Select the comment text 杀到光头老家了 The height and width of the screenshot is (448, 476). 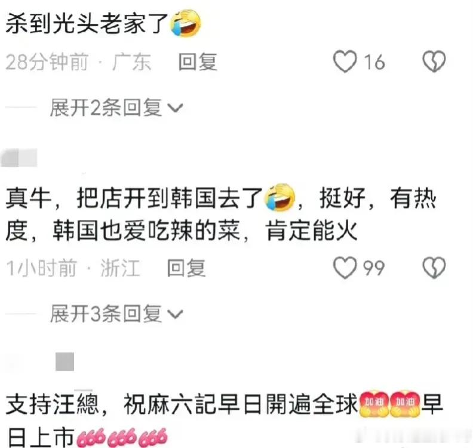[87, 23]
